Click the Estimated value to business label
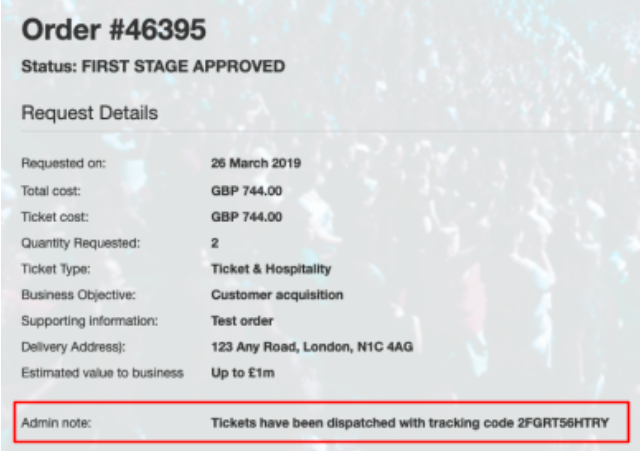 point(102,373)
